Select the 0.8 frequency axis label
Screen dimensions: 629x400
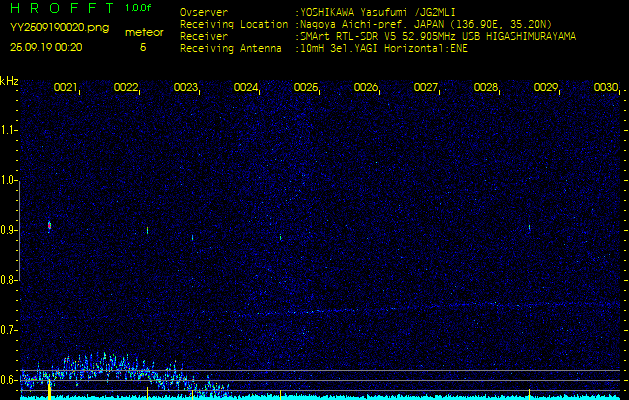click(x=9, y=280)
